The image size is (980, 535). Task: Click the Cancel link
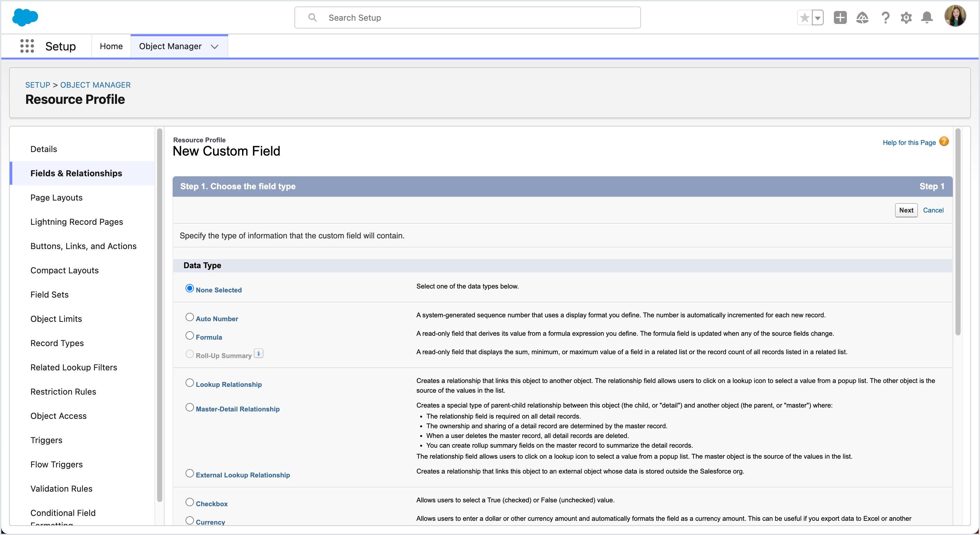(933, 210)
